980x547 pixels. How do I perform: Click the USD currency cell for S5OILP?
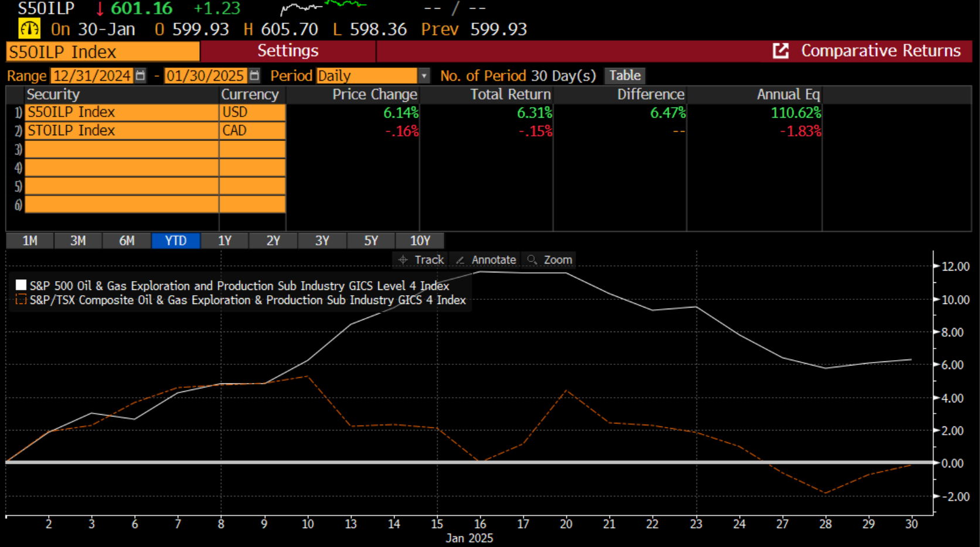coord(252,112)
